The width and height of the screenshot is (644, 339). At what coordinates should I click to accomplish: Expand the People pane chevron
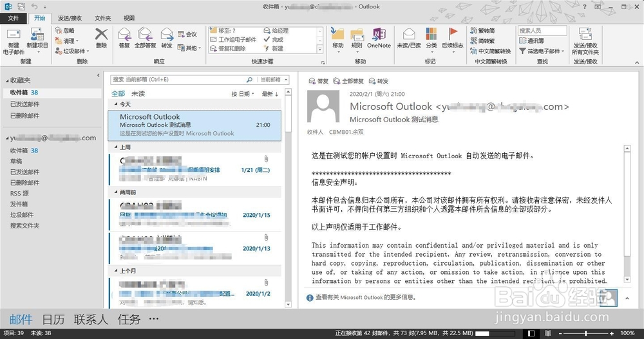[627, 298]
